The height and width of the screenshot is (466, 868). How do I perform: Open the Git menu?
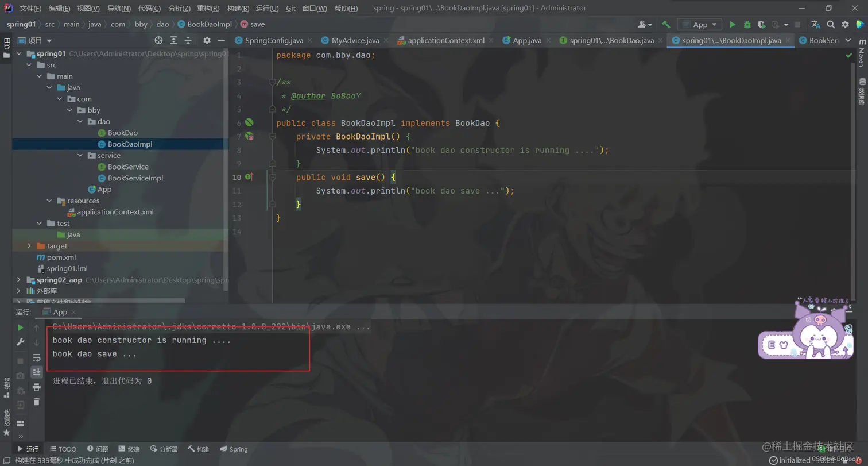click(290, 9)
